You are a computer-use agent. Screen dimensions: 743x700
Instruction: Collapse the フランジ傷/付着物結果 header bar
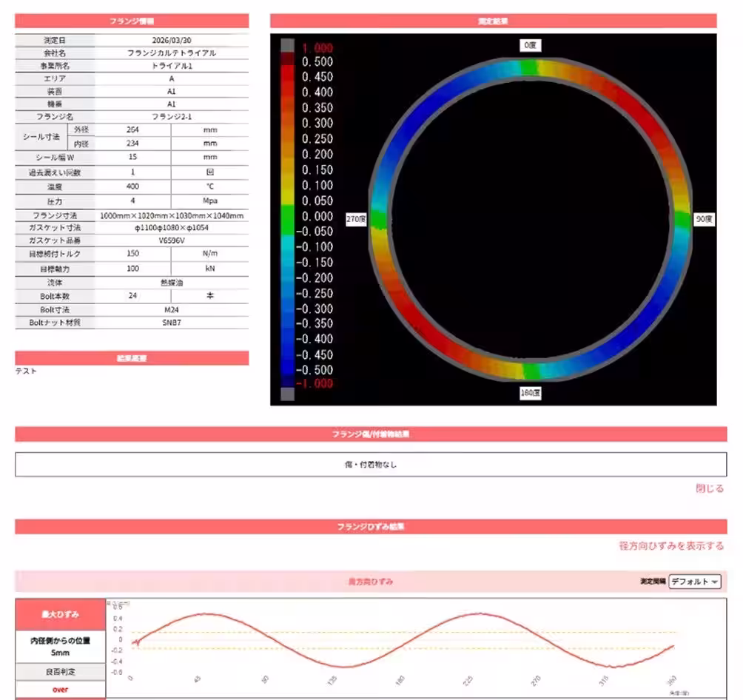pyautogui.click(x=371, y=434)
